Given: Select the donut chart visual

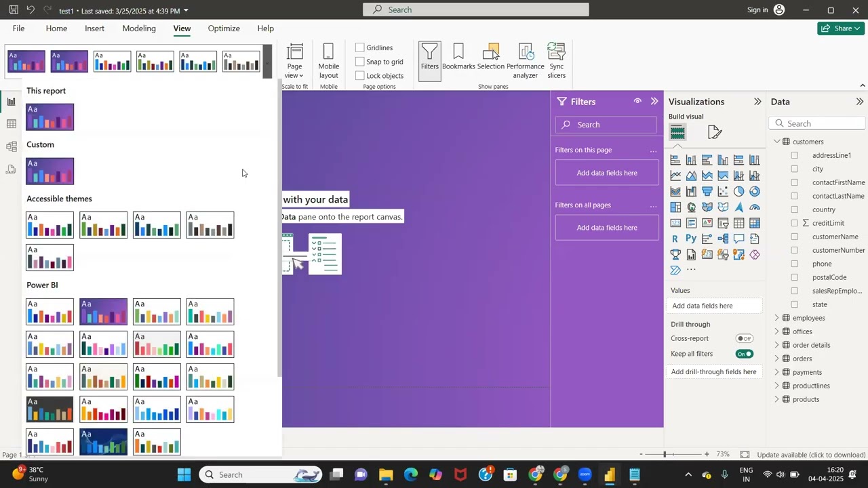Looking at the screenshot, I should point(755,192).
